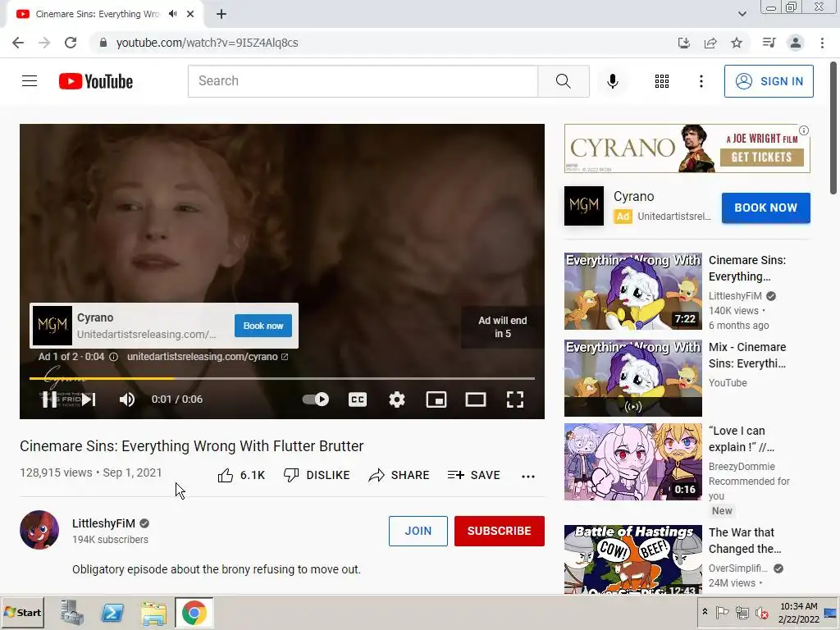Toggle the autoplay switch in player
This screenshot has height=630, width=840.
click(316, 399)
